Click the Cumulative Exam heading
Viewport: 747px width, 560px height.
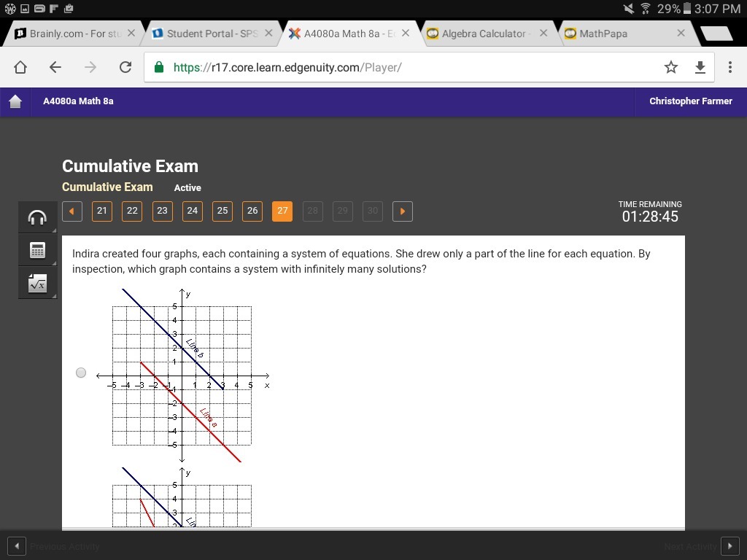click(x=130, y=166)
